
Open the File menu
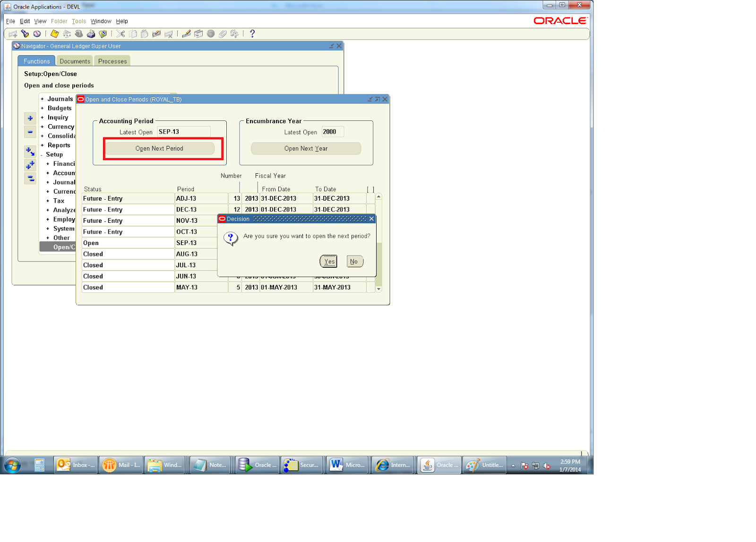(x=10, y=21)
